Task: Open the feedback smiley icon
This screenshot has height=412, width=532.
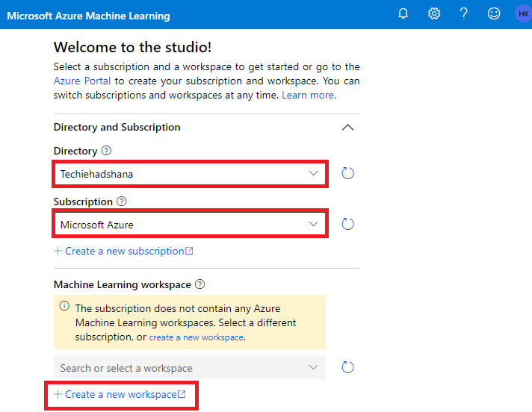Action: (x=493, y=14)
